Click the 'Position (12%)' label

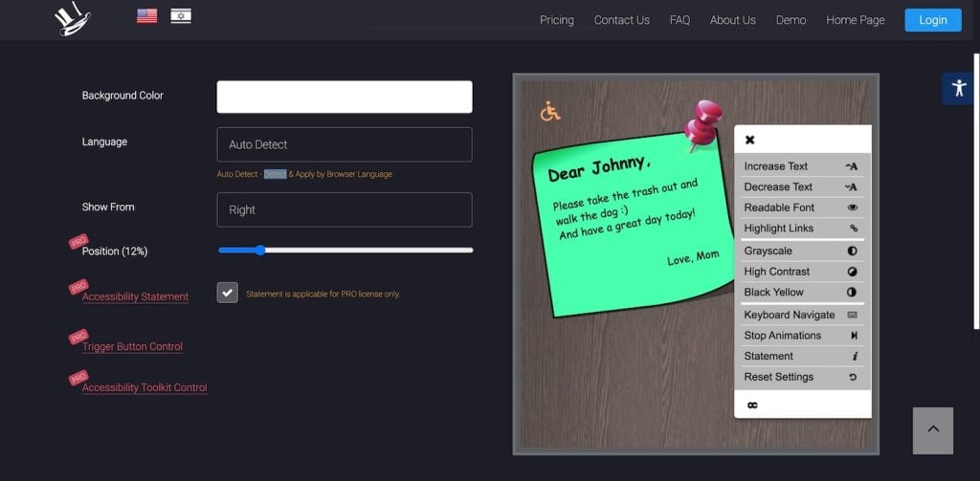[x=115, y=251]
